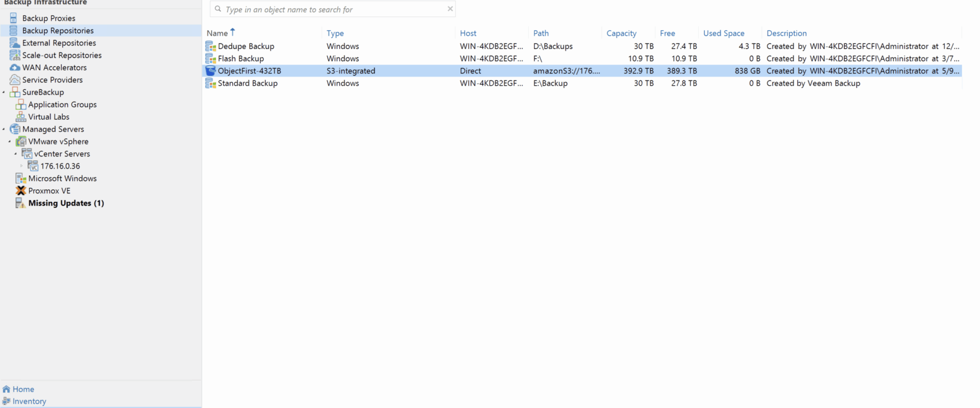This screenshot has height=408, width=980.
Task: Switch to the Inventory view
Action: click(x=30, y=401)
